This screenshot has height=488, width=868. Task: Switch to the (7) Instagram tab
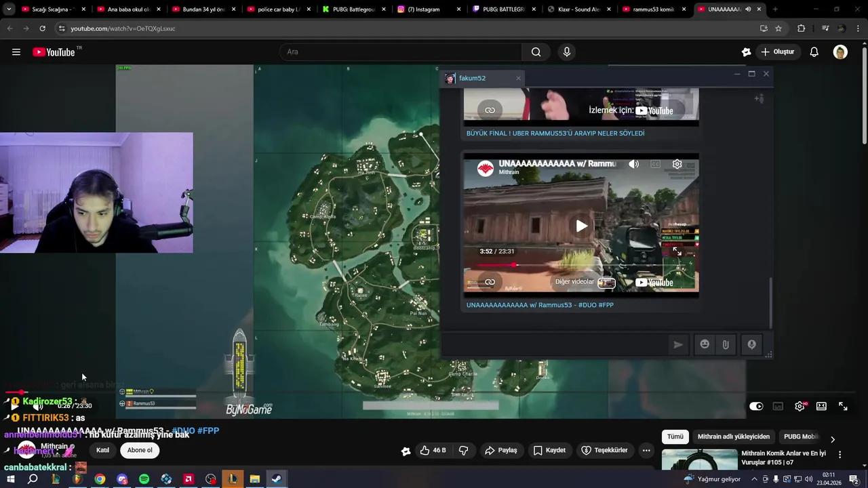click(x=428, y=9)
